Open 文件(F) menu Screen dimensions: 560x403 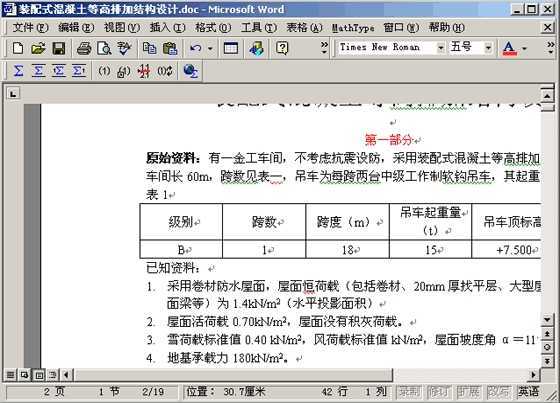click(30, 28)
